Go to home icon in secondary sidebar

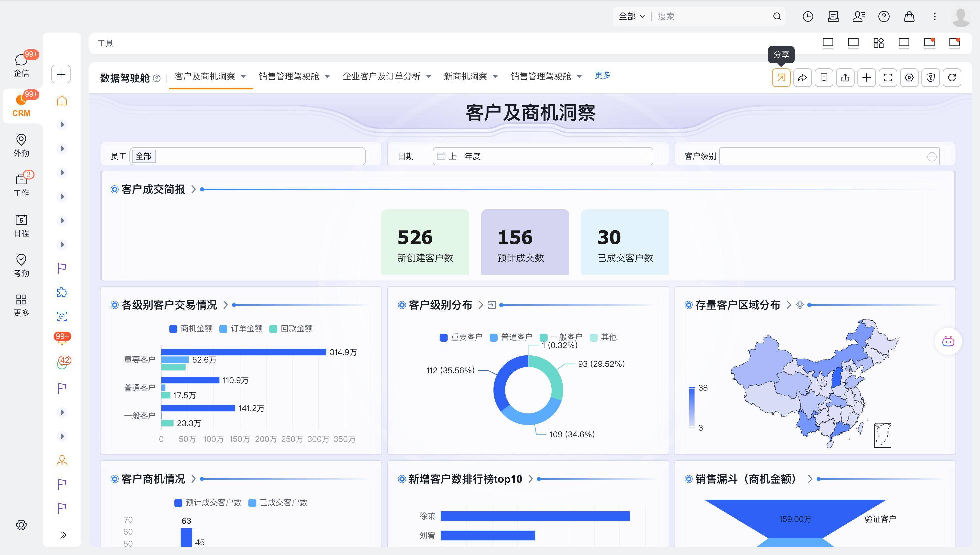[x=62, y=101]
